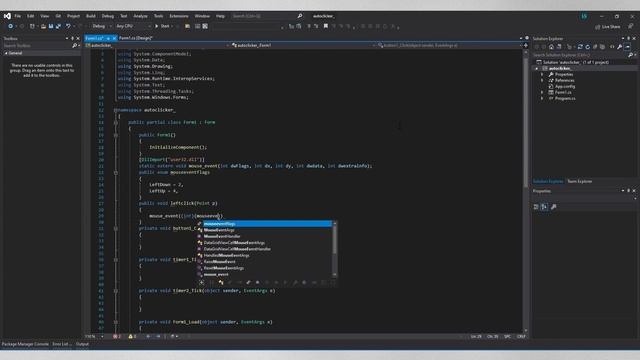
Task: Open the Extensions menu
Action: tap(179, 16)
